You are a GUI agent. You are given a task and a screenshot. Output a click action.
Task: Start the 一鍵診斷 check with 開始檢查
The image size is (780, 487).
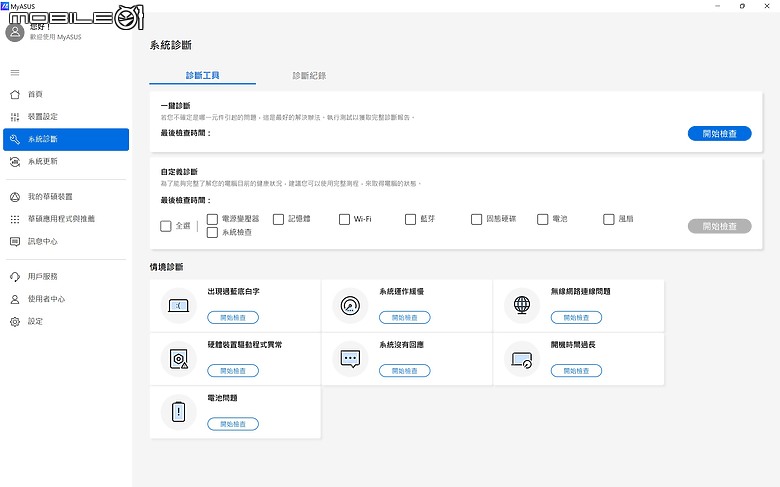(x=719, y=133)
